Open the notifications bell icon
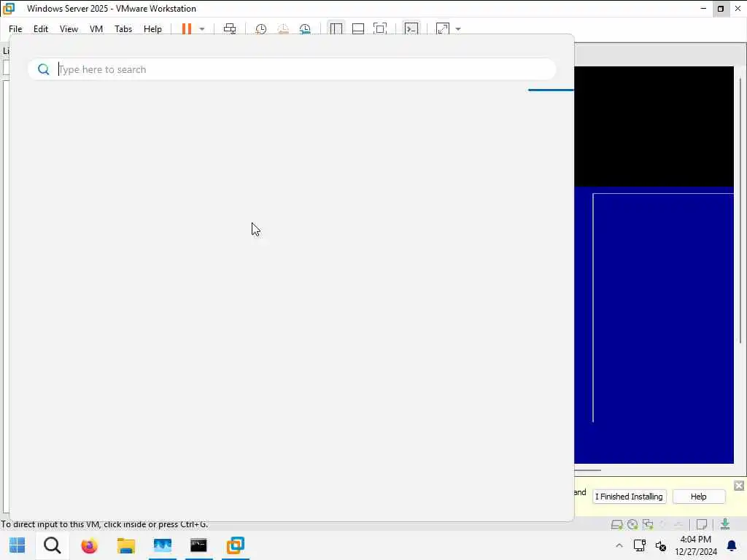Screen dimensions: 747x560 [732, 545]
